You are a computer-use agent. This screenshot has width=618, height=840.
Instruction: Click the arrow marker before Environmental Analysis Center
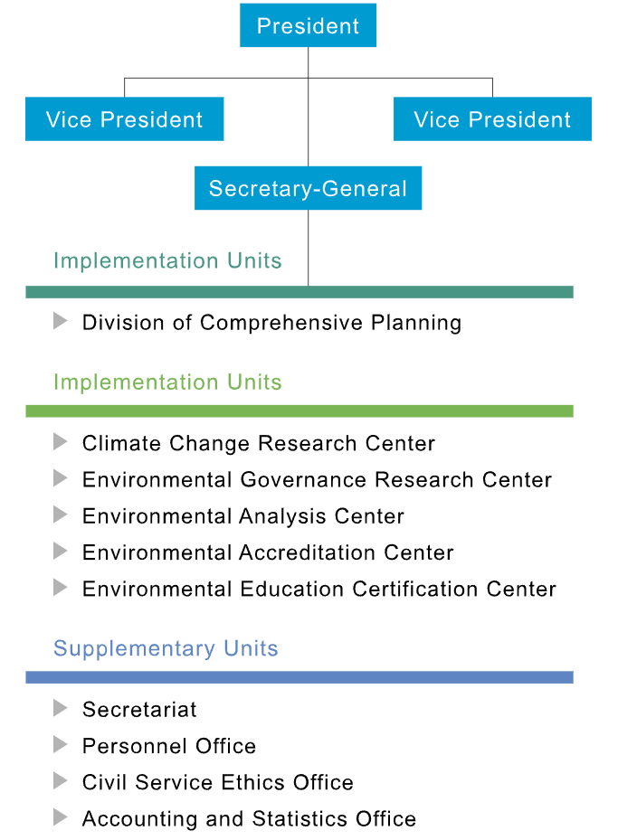(x=60, y=514)
